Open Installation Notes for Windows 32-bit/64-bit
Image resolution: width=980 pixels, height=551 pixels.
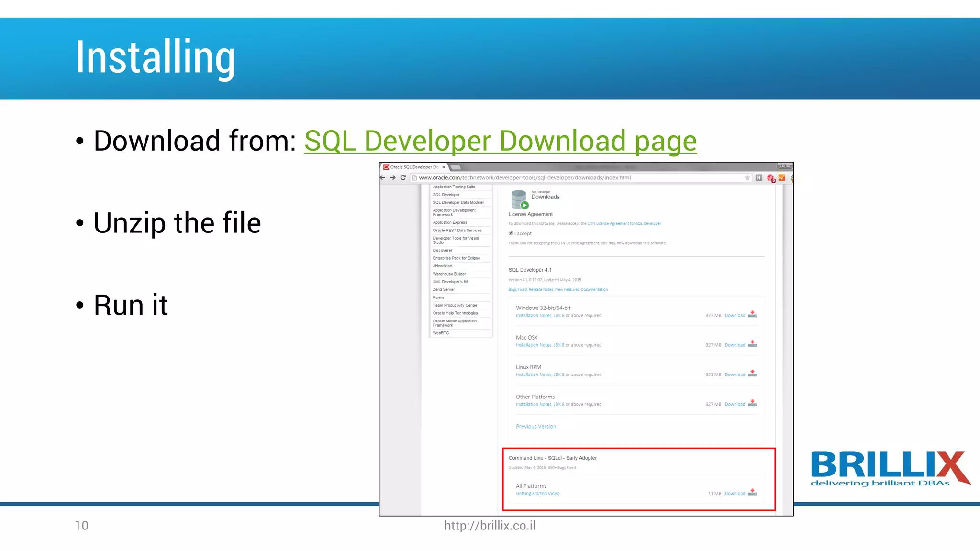click(534, 315)
